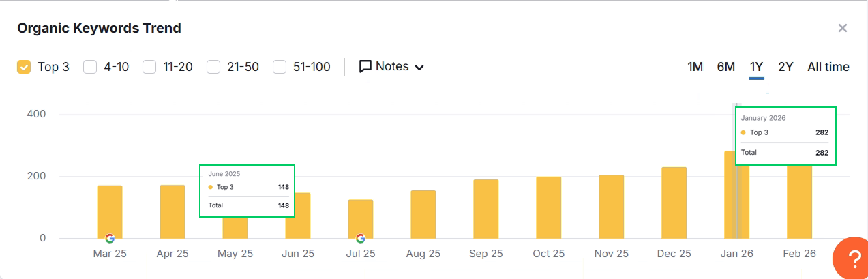Switch to the 2Y time range

click(x=785, y=67)
